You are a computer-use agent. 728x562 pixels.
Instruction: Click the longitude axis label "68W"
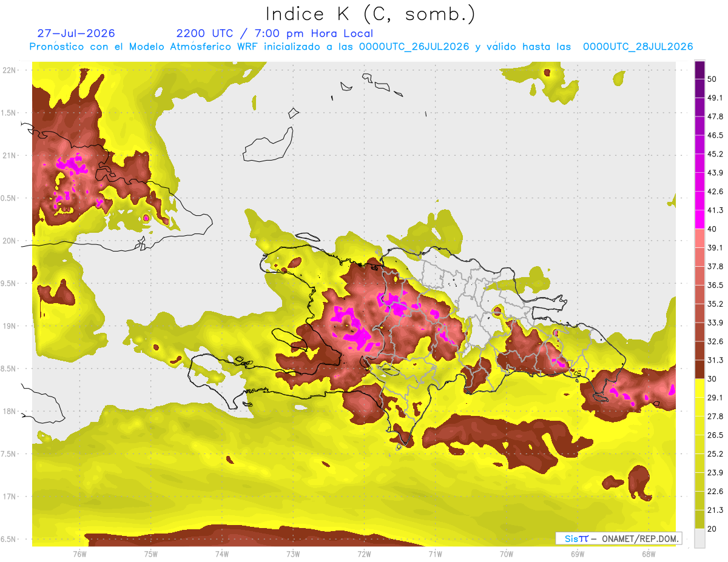[x=648, y=554]
